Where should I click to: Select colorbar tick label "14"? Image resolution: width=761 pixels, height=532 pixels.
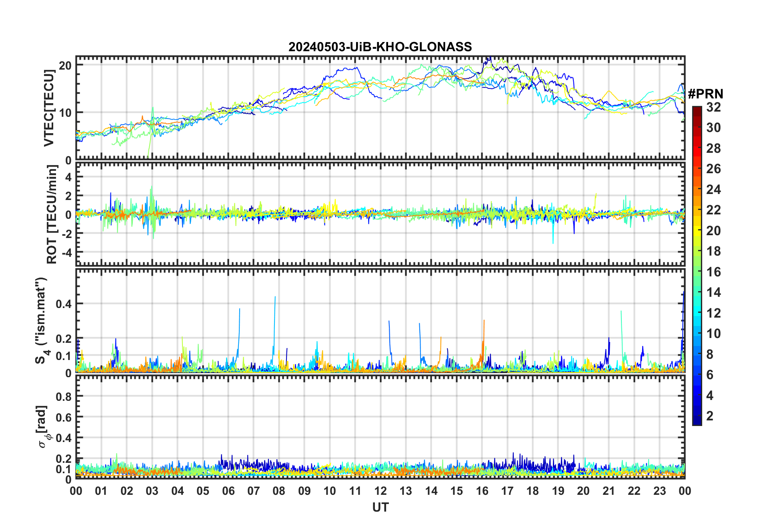tap(713, 292)
